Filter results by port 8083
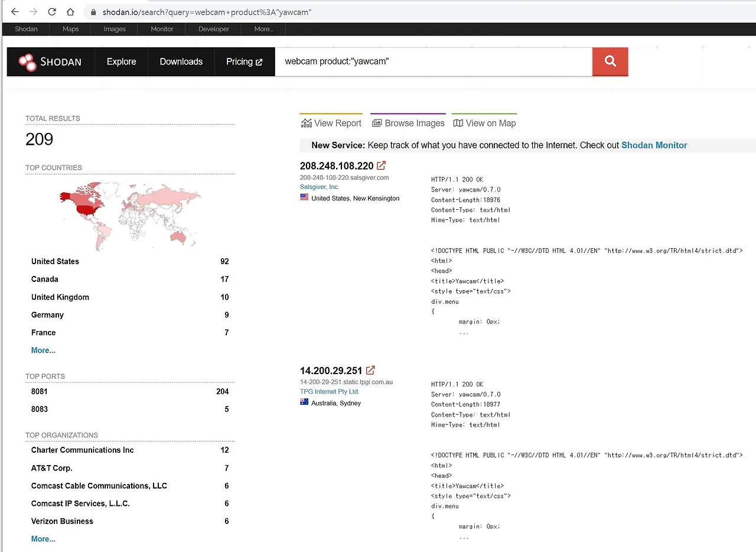756x552 pixels. (40, 409)
